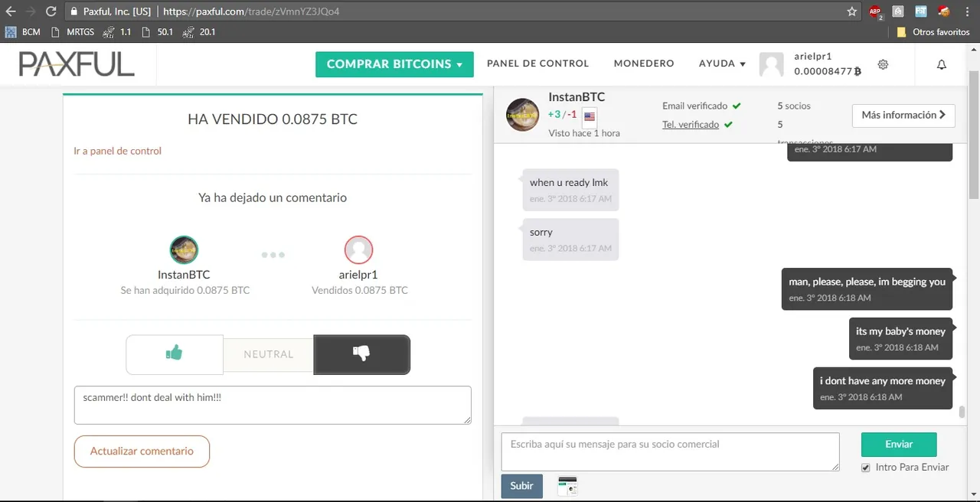980x502 pixels.
Task: Reload the page with refresh icon
Action: tap(51, 11)
